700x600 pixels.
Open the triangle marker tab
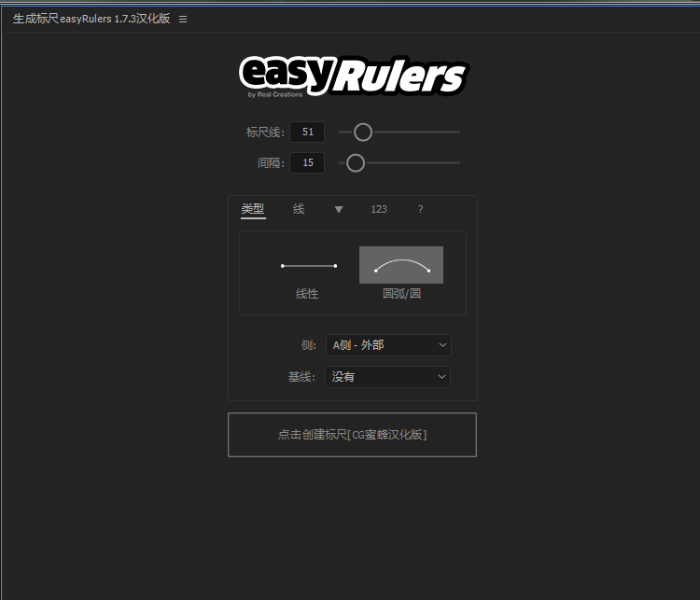pos(339,209)
